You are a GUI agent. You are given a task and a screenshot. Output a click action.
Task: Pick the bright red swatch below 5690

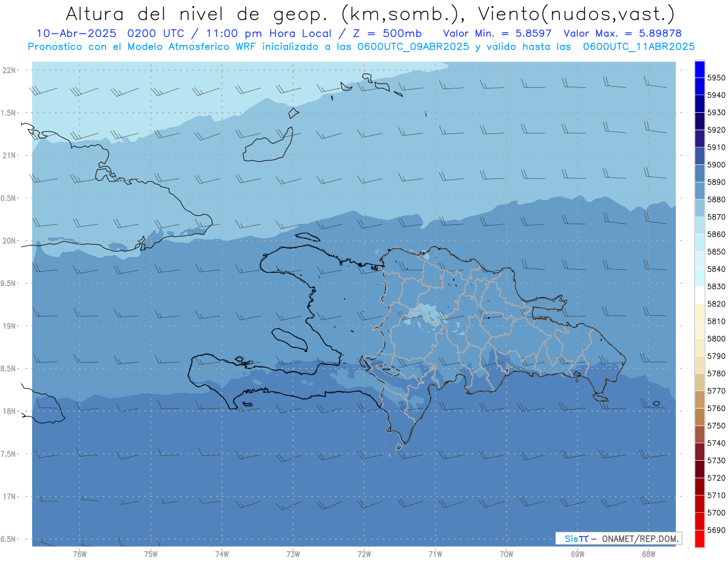699,538
